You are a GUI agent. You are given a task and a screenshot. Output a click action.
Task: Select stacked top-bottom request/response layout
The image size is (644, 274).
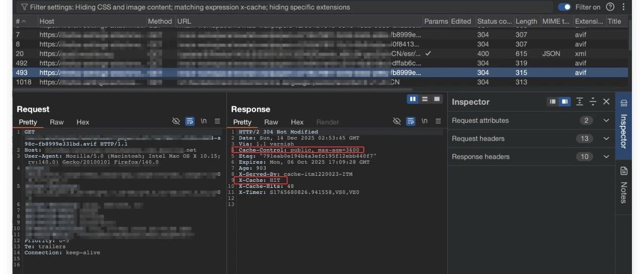point(425,99)
